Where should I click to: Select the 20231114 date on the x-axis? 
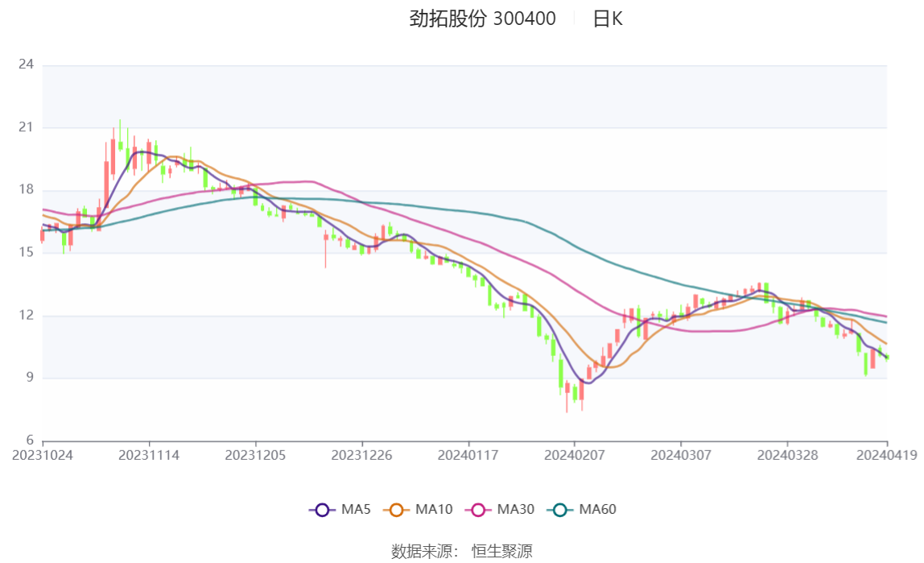pos(150,455)
